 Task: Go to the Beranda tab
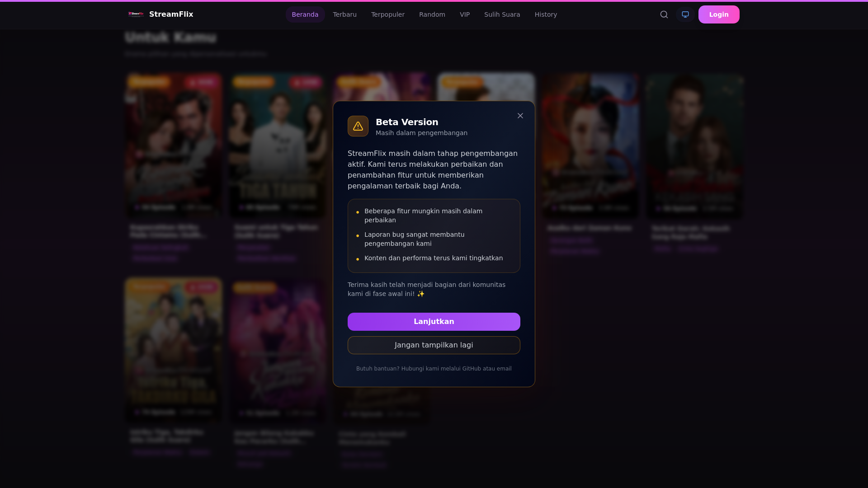click(x=305, y=14)
